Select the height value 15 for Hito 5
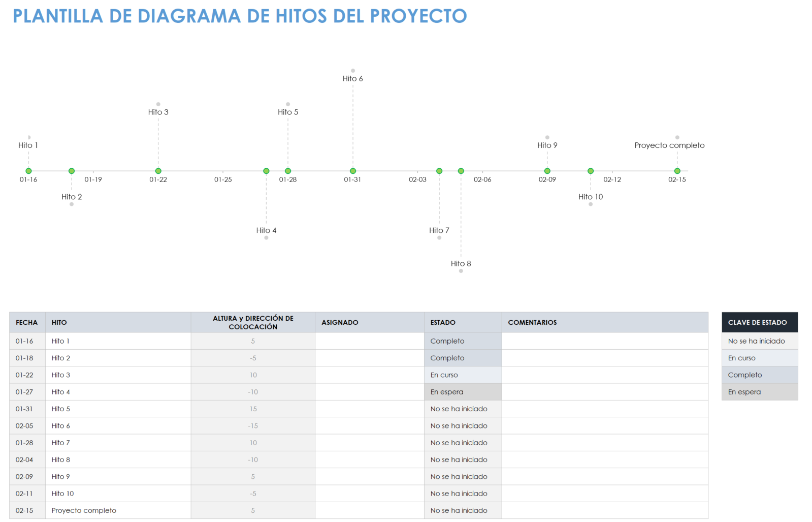This screenshot has height=522, width=812. (x=253, y=409)
